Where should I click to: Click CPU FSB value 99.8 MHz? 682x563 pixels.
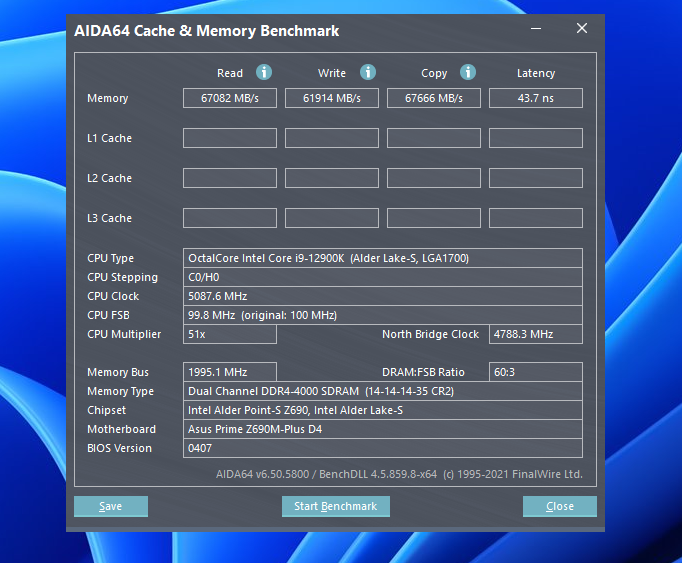point(383,315)
